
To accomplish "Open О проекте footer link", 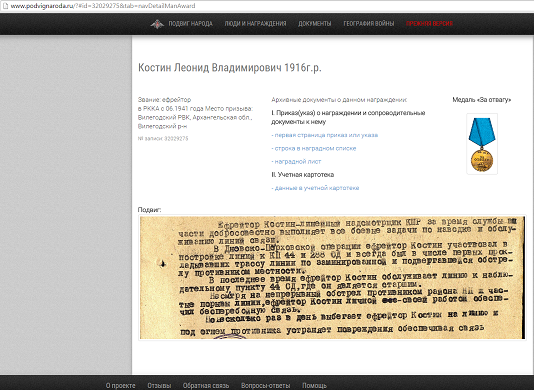I will tap(120, 385).
